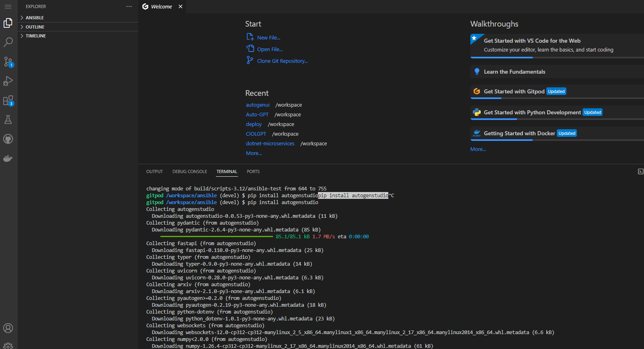Click the terminal panel icon at right
The width and height of the screenshot is (644, 349).
640,171
